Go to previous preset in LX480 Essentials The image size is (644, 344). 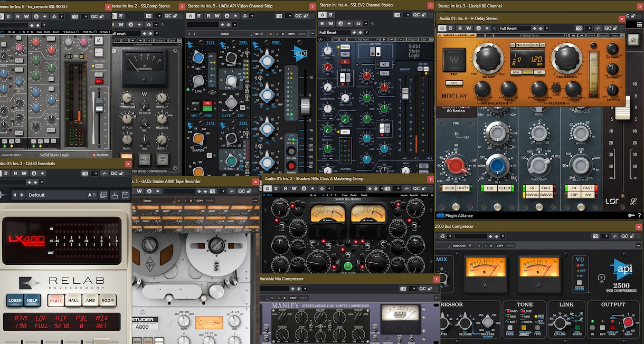pyautogui.click(x=14, y=195)
